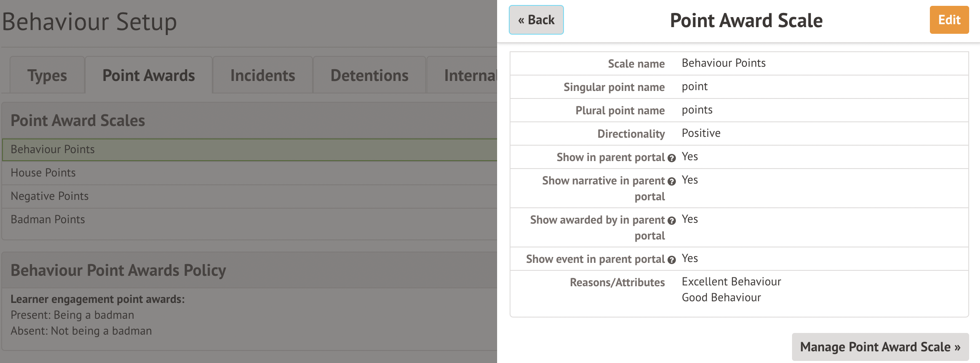The height and width of the screenshot is (363, 980).
Task: Click help icon beside Show in parent portal
Action: 671,158
